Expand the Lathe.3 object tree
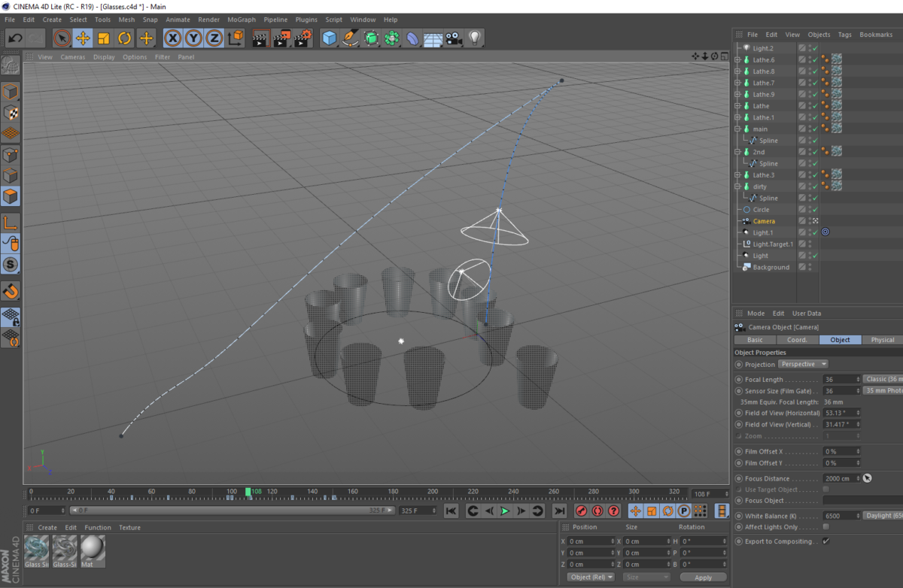 (738, 175)
